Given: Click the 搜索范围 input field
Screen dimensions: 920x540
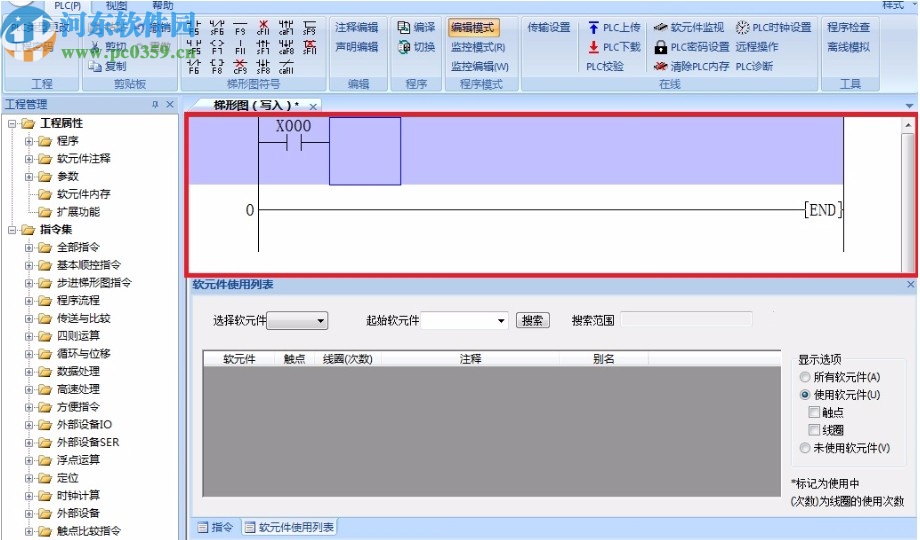Looking at the screenshot, I should pos(686,319).
